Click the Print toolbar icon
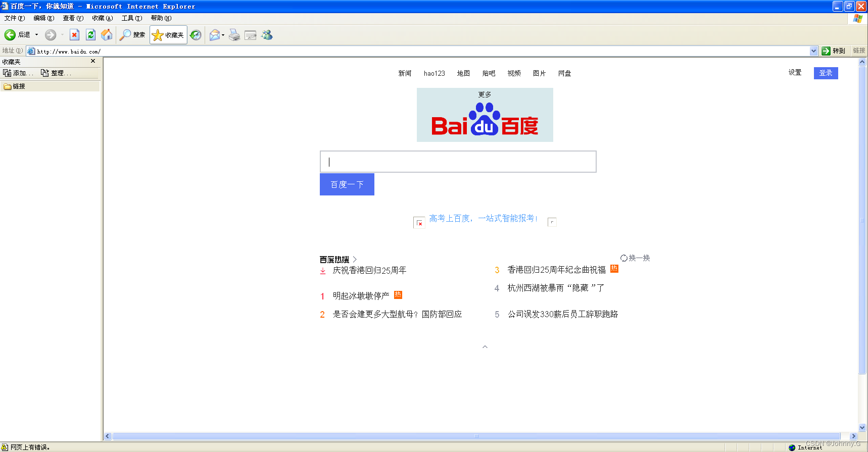 pos(234,35)
